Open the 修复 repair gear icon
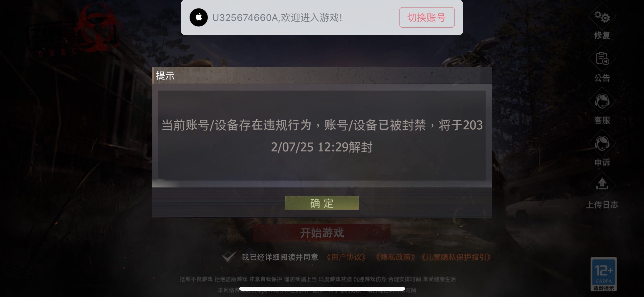This screenshot has height=297, width=644. tap(602, 17)
